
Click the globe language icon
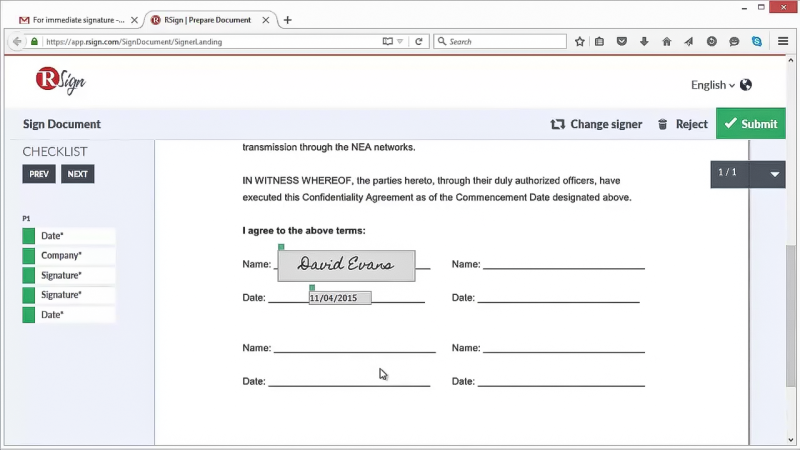click(x=745, y=85)
